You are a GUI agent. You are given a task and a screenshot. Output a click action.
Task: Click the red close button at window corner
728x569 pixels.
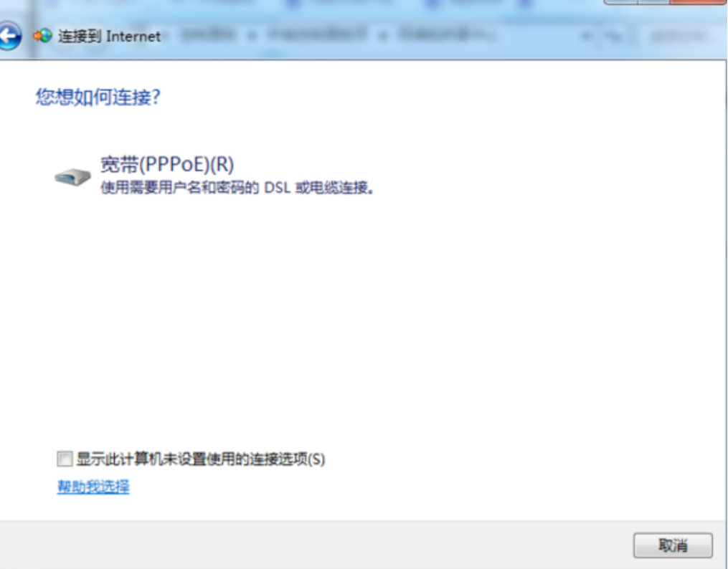pos(699,2)
